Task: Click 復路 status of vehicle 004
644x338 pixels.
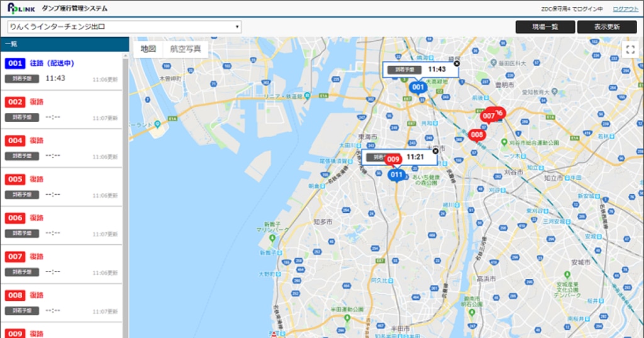Action: coord(36,141)
